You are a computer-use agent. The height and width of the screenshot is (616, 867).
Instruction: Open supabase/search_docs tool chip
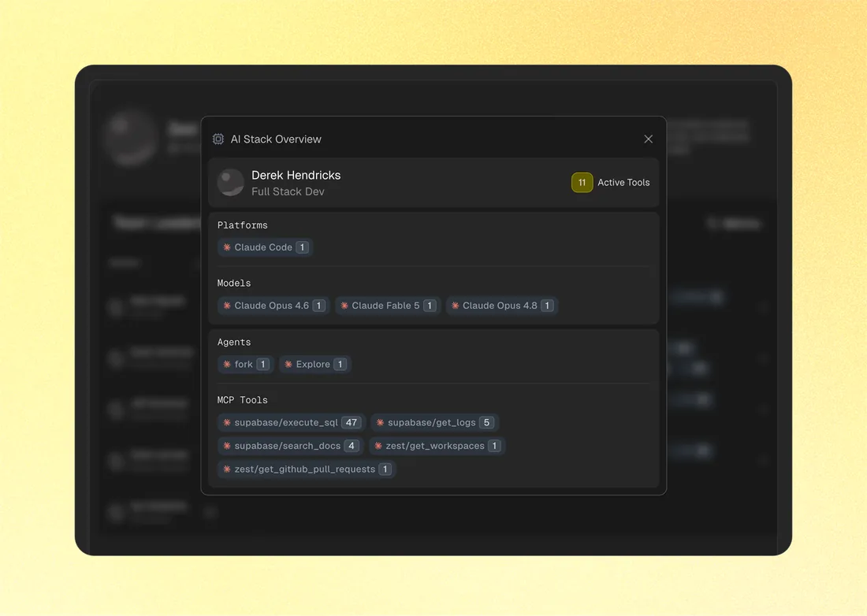point(290,446)
